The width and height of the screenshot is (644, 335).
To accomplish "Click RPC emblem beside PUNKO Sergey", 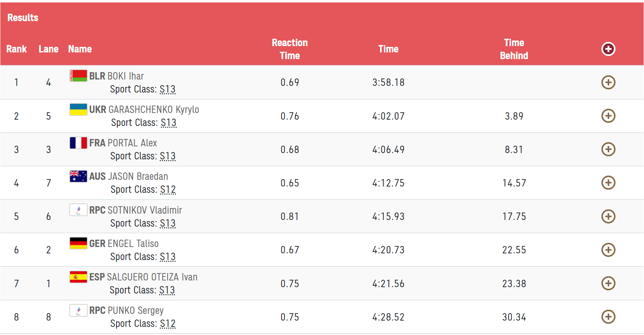I will tap(78, 310).
